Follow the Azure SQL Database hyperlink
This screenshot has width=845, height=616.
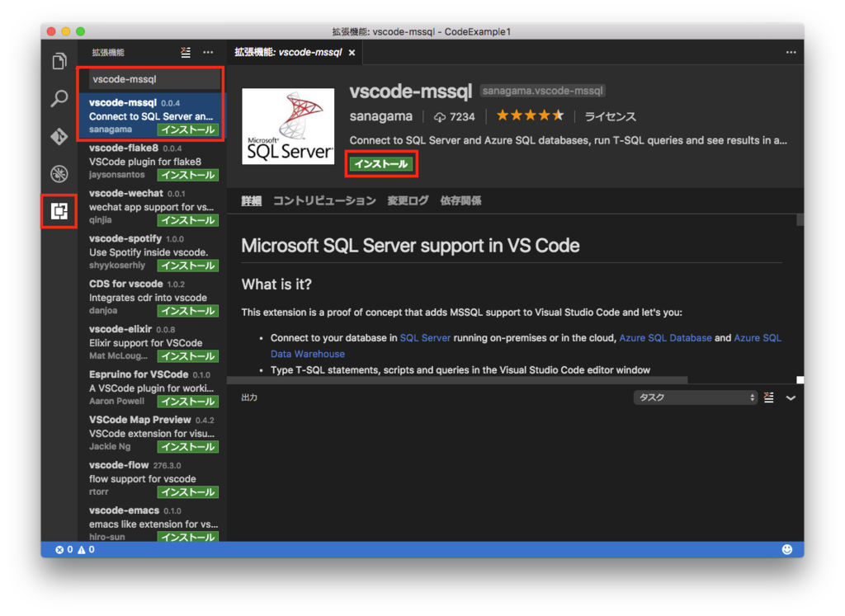tap(666, 337)
